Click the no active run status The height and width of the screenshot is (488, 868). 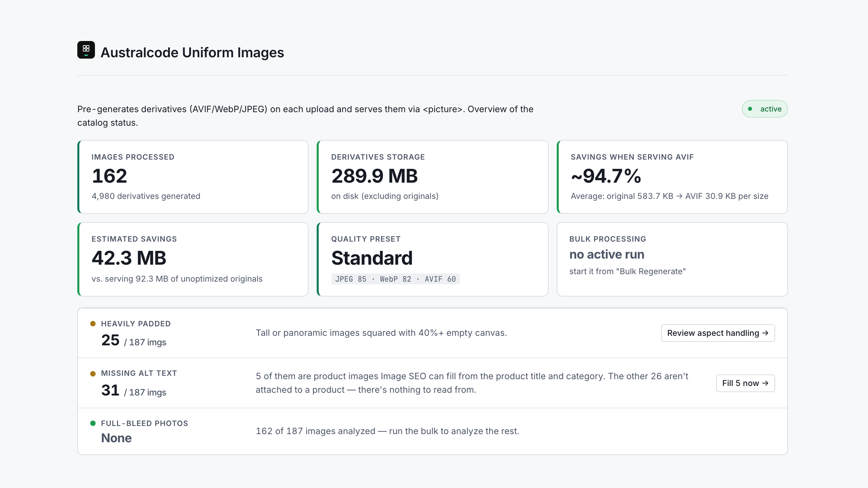pos(607,255)
